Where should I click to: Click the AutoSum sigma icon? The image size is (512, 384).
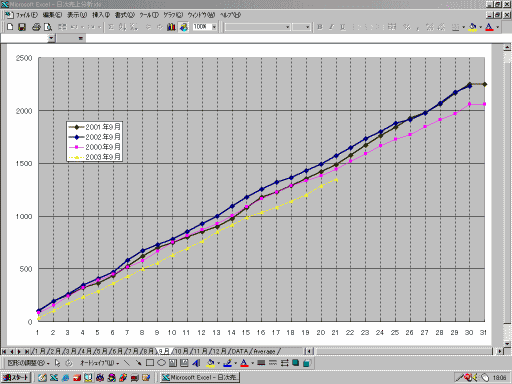coord(111,27)
